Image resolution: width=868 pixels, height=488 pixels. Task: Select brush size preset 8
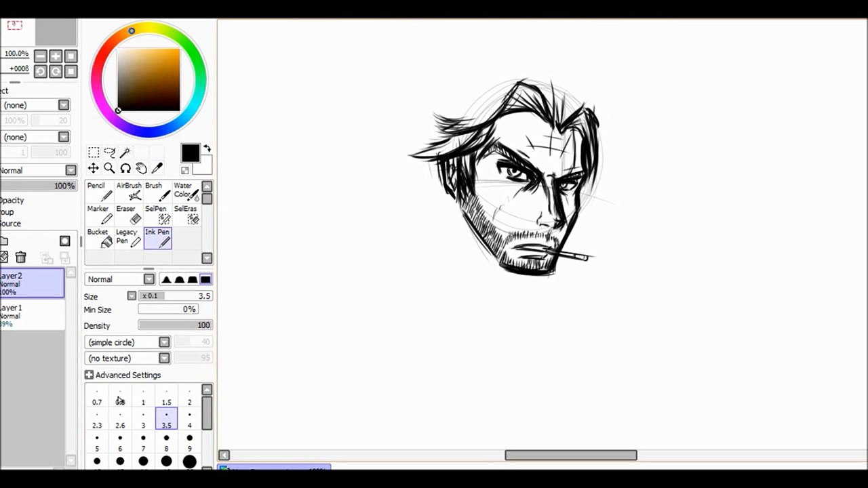coord(166,443)
